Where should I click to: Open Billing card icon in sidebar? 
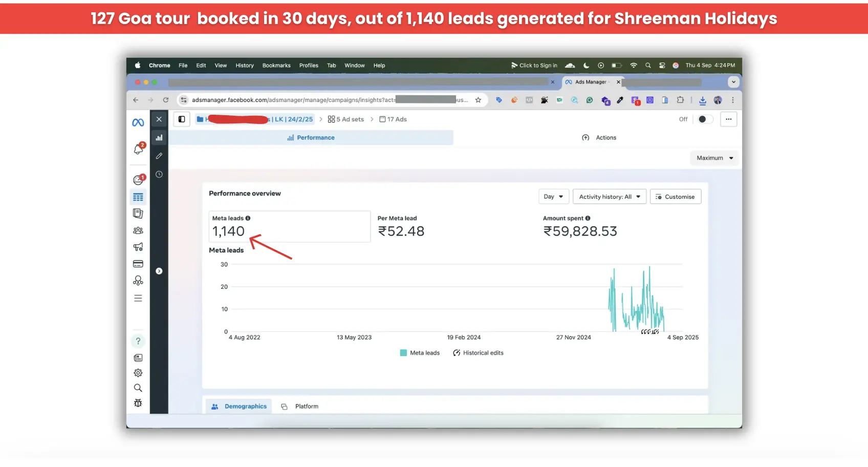pyautogui.click(x=138, y=264)
